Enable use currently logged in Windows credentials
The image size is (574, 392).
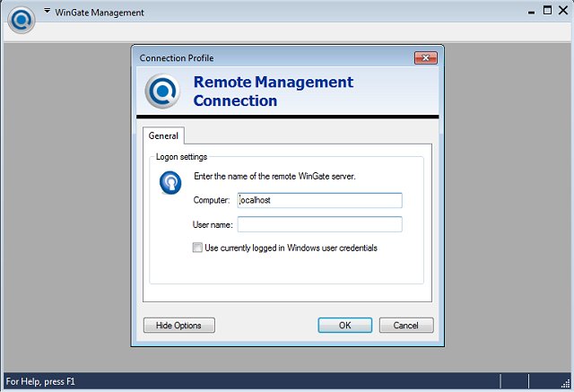click(197, 248)
